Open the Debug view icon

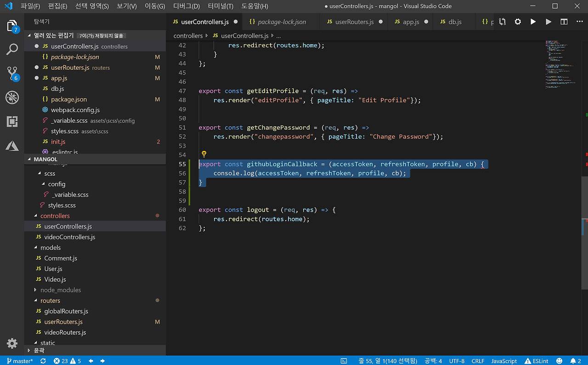12,97
